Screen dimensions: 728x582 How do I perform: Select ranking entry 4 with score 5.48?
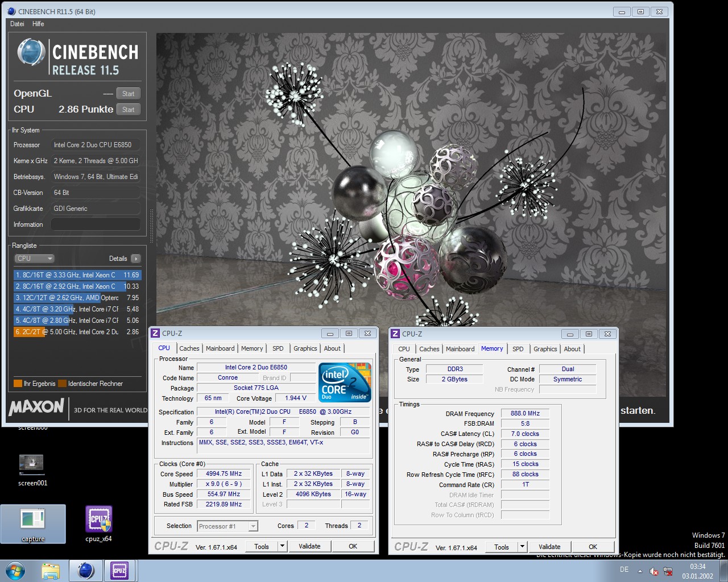[x=77, y=309]
